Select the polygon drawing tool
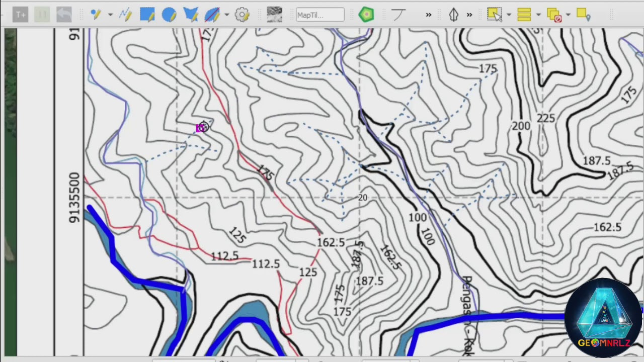 [191, 15]
